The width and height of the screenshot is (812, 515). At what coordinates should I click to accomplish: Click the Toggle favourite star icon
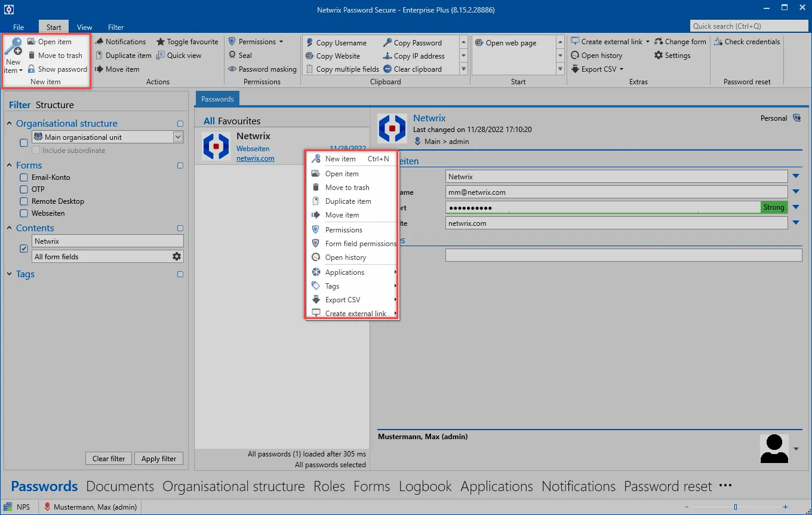click(x=161, y=42)
